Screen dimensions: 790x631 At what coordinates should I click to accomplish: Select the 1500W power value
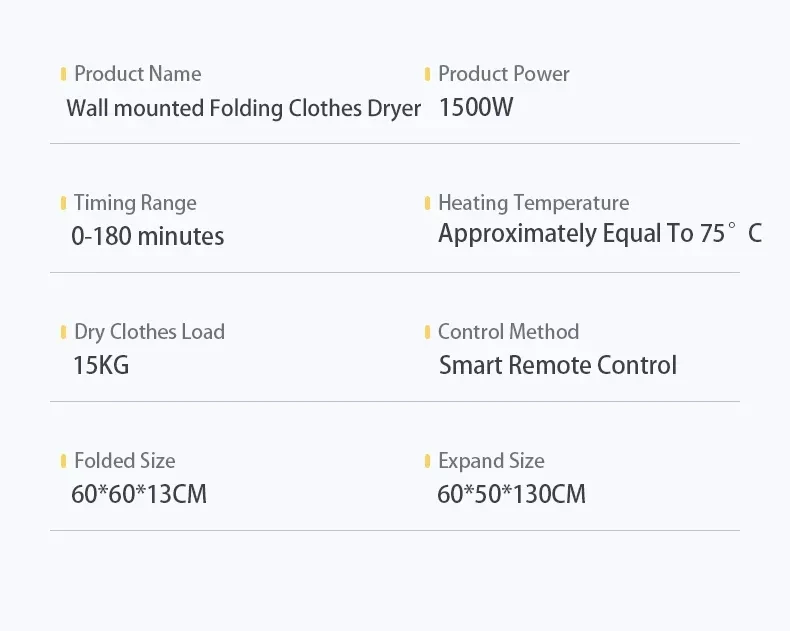tap(476, 108)
